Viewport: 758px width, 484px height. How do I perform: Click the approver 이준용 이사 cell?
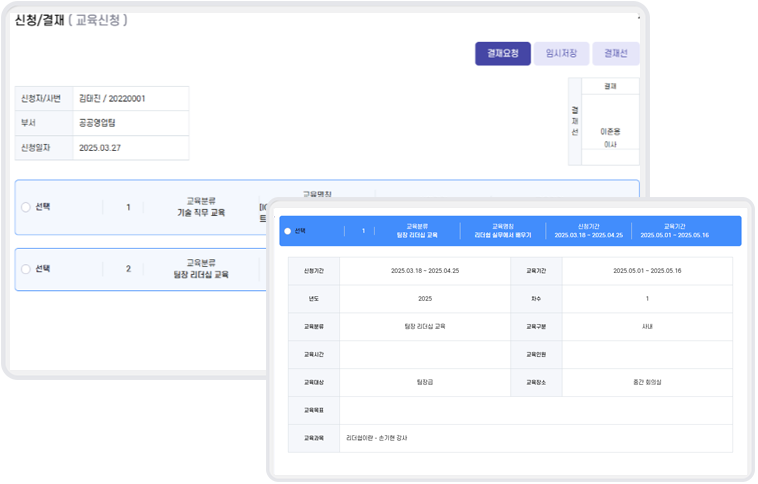point(609,137)
